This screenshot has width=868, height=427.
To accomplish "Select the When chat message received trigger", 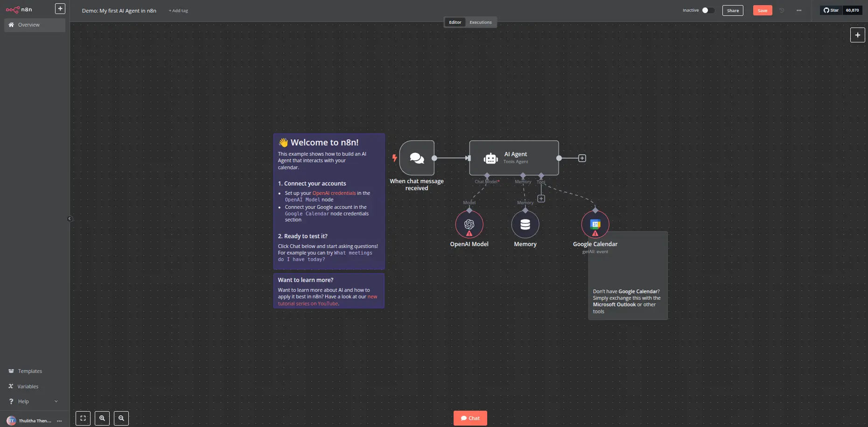I will tap(416, 158).
